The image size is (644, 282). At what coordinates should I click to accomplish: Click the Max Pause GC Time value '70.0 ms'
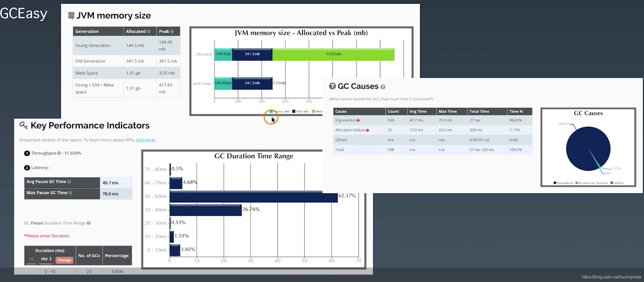click(x=110, y=194)
